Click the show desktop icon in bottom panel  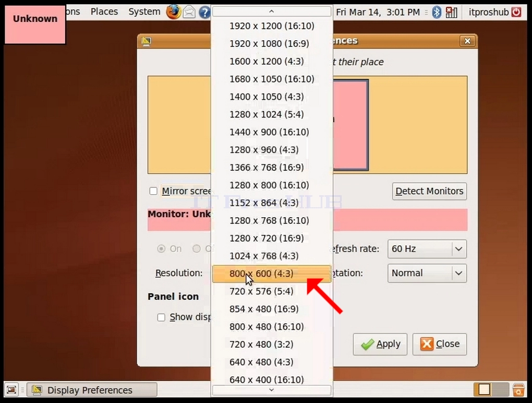tap(11, 389)
